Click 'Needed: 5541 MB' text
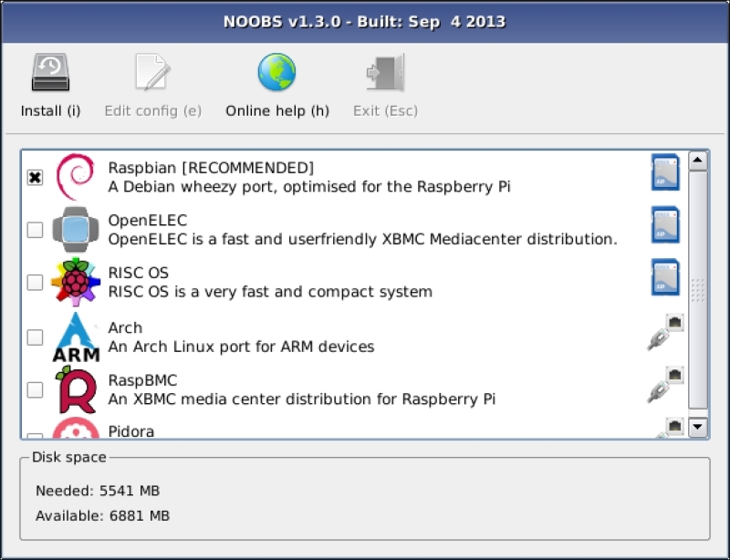Image resolution: width=730 pixels, height=560 pixels. pos(98,491)
